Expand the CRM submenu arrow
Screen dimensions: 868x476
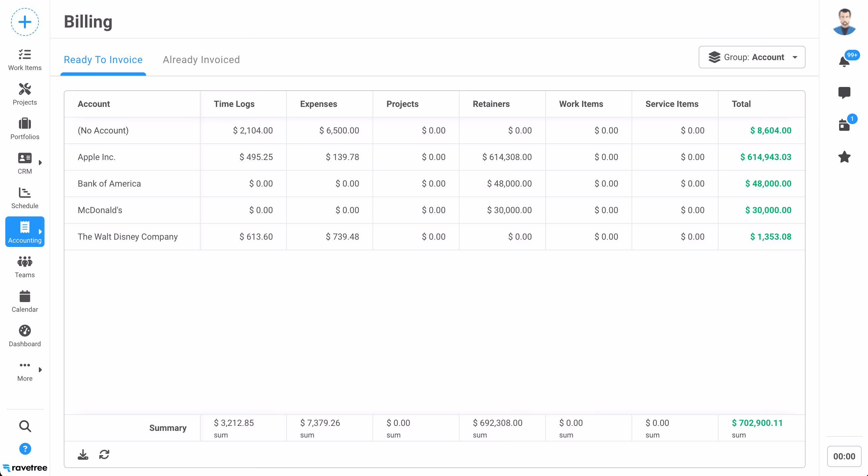[x=41, y=163]
